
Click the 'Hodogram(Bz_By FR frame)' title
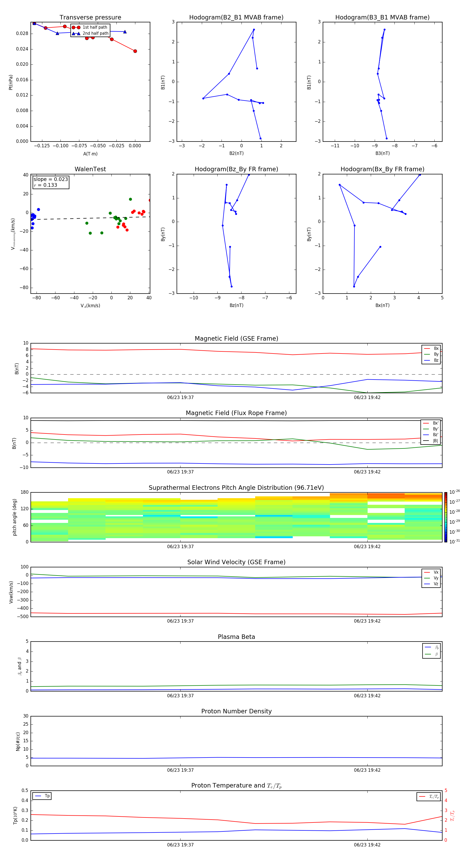pyautogui.click(x=236, y=169)
